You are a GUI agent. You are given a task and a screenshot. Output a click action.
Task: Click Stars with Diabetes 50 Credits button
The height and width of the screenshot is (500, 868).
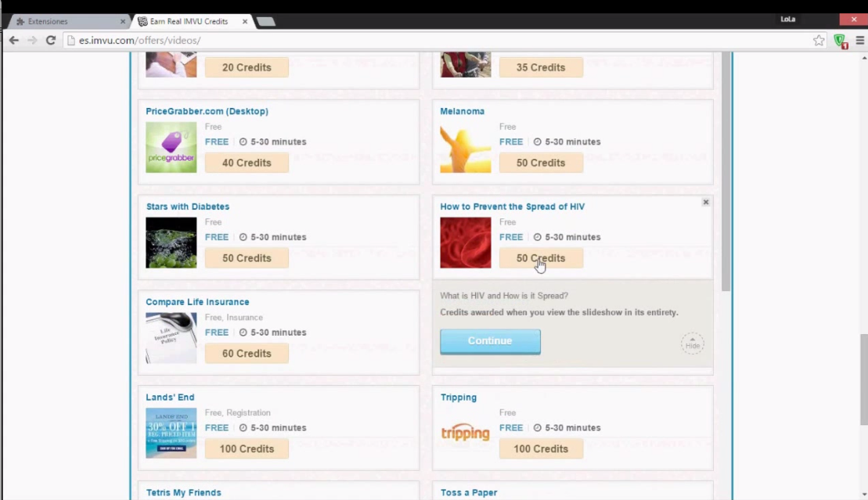[x=247, y=258]
